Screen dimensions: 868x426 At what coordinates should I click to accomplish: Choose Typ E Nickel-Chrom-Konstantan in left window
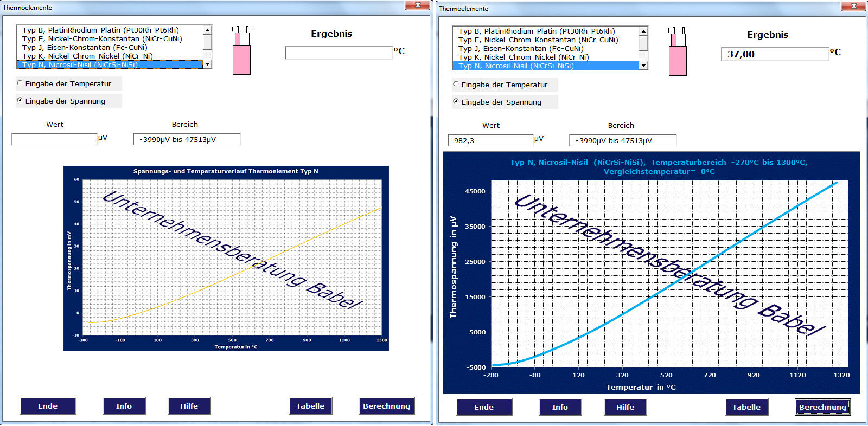pos(110,38)
